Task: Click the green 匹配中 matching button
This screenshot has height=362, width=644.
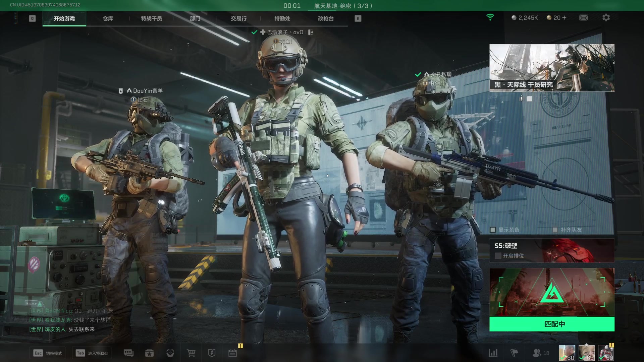Action: 552,324
